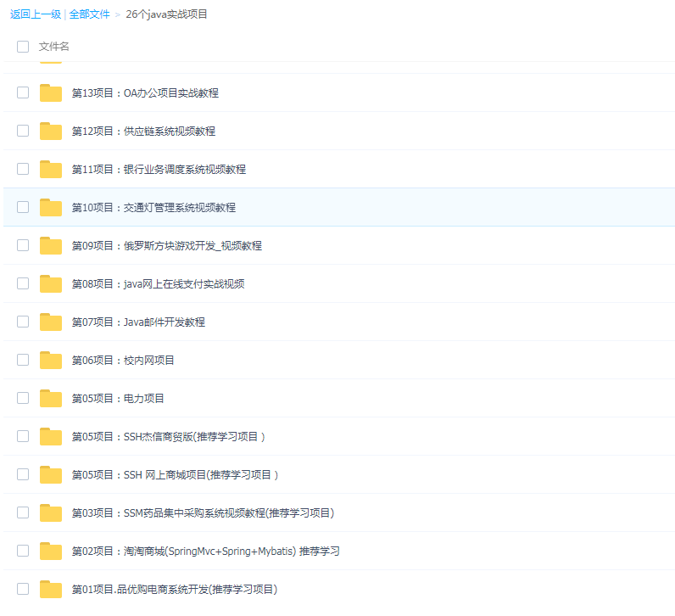Check the box for 第06项目 校内网项目
Screen dimensions: 675x616
(23, 360)
